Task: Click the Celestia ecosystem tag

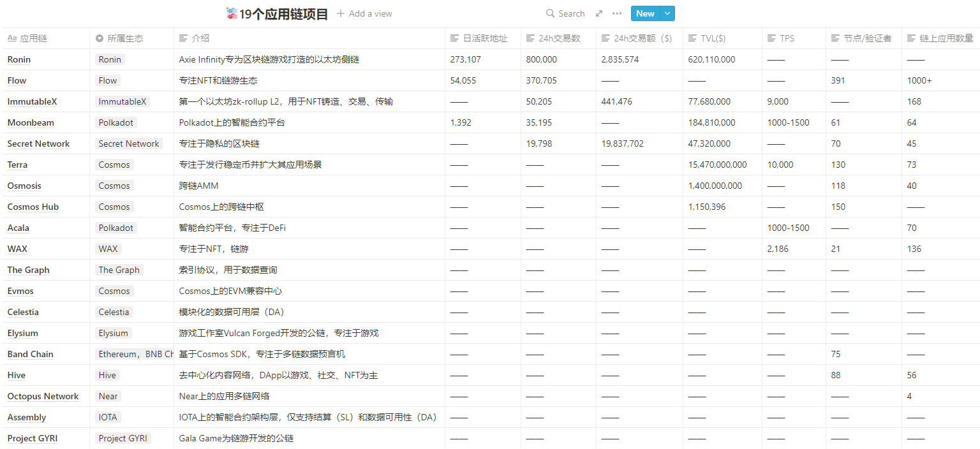Action: 114,312
